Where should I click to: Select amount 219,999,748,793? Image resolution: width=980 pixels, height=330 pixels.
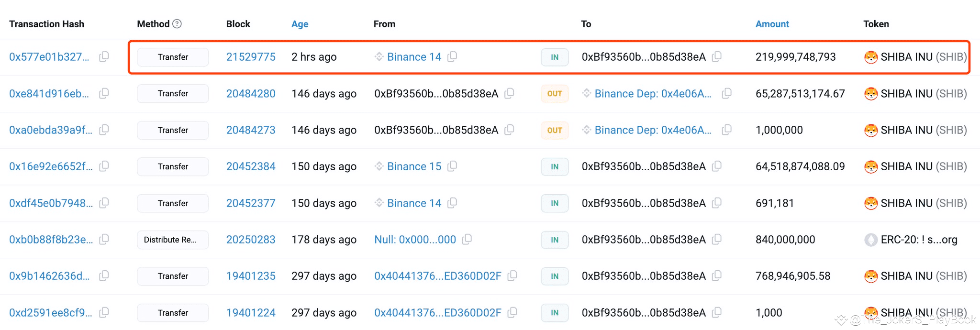796,57
